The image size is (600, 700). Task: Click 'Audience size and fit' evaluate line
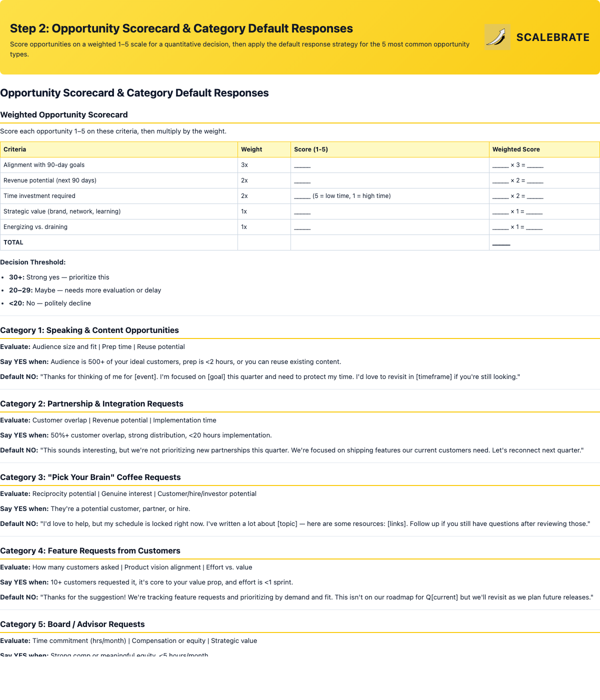pyautogui.click(x=92, y=346)
